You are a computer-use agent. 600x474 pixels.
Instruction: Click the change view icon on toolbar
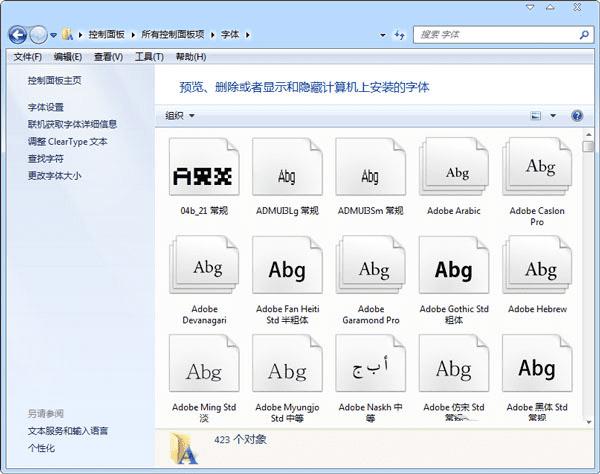pyautogui.click(x=536, y=116)
